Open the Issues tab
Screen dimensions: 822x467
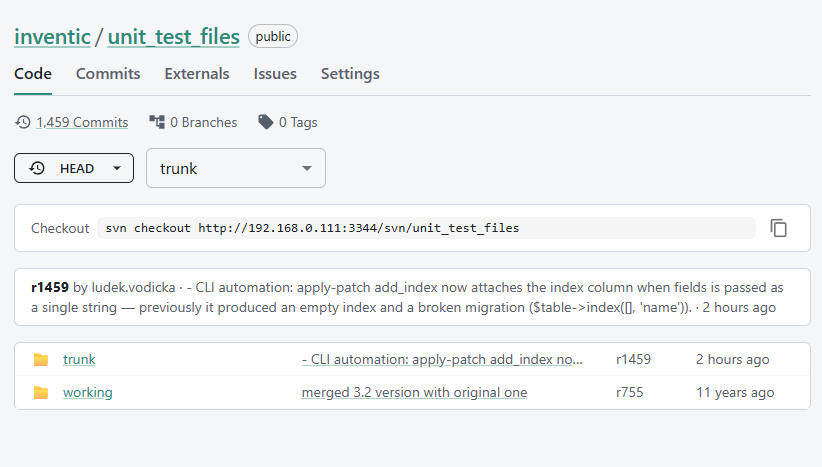[275, 74]
